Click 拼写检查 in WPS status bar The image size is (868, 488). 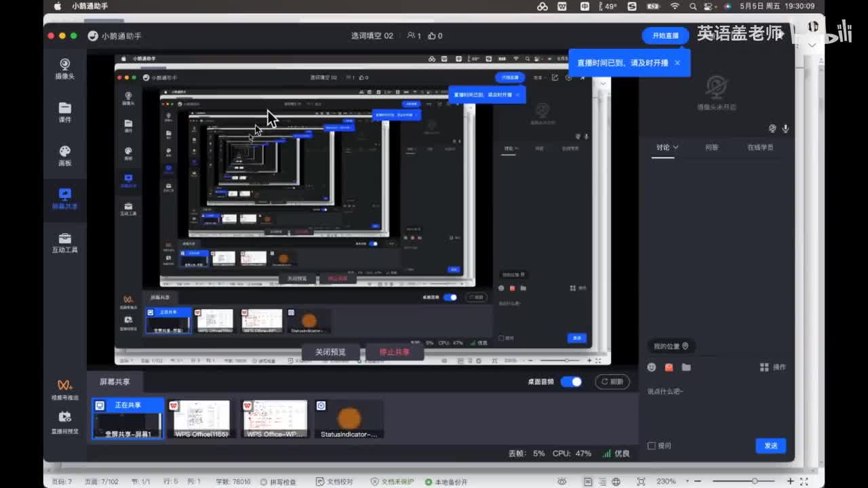click(x=279, y=482)
